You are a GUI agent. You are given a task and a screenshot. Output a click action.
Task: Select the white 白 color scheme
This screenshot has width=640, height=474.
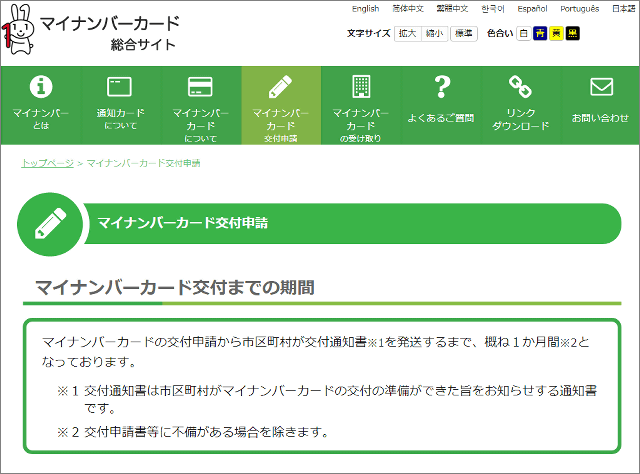coord(524,33)
